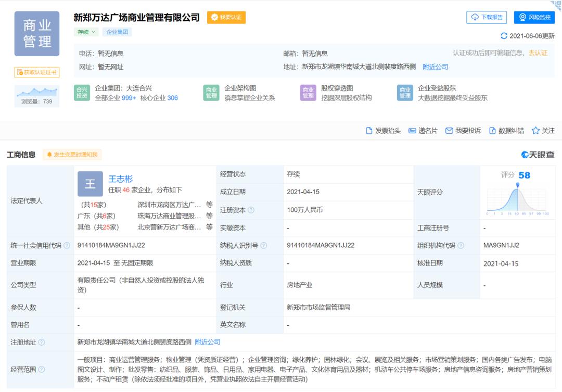This screenshot has height=392, width=562.
Task: Click the 发票抬头 invoice icon
Action: (x=369, y=131)
